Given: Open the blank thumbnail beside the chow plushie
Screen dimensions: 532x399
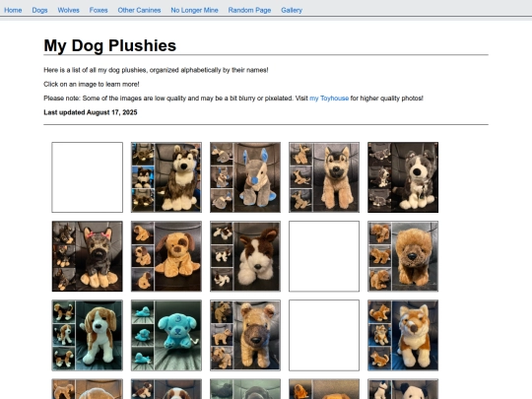Looking at the screenshot, I should click(324, 256).
